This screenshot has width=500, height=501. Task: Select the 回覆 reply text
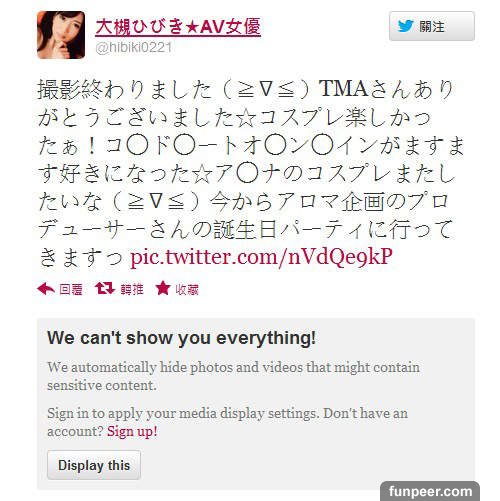71,290
